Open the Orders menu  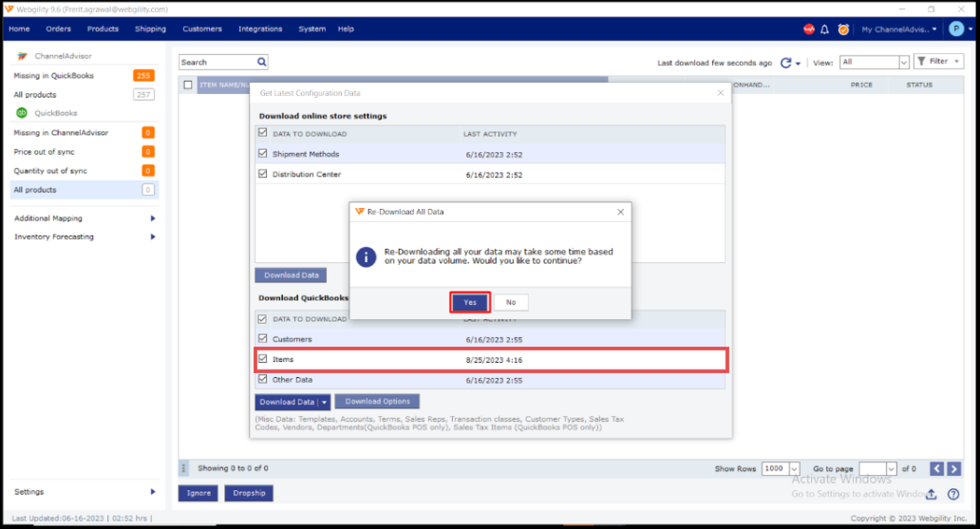(58, 28)
